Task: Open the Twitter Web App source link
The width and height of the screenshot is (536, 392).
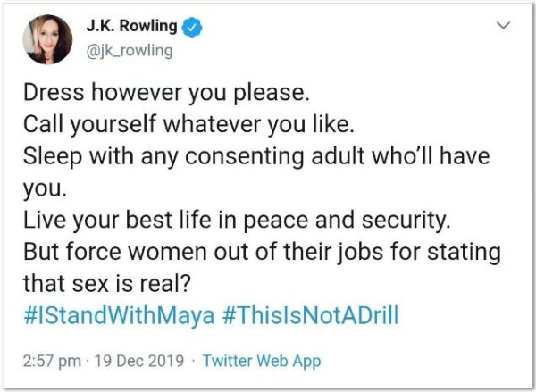Action: (262, 362)
